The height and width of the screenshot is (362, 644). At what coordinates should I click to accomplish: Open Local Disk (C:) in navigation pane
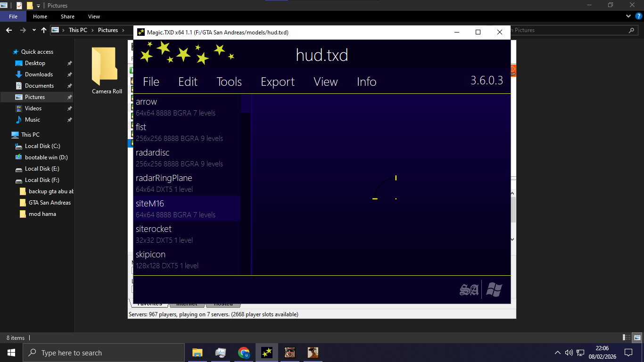click(42, 146)
